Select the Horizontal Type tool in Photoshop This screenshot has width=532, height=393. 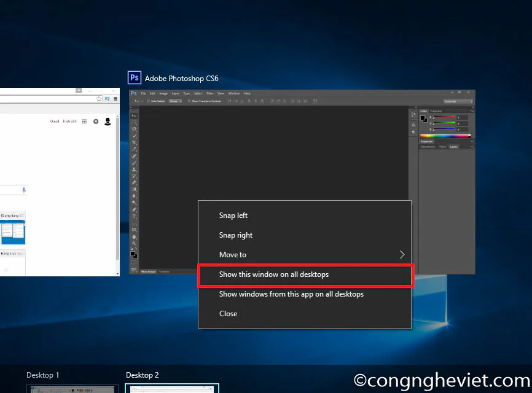pos(134,216)
